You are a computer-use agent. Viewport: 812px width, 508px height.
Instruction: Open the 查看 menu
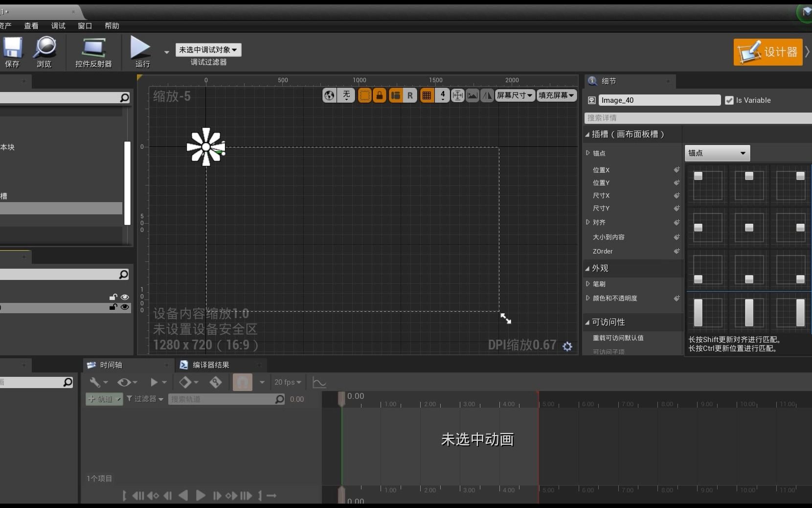[31, 26]
